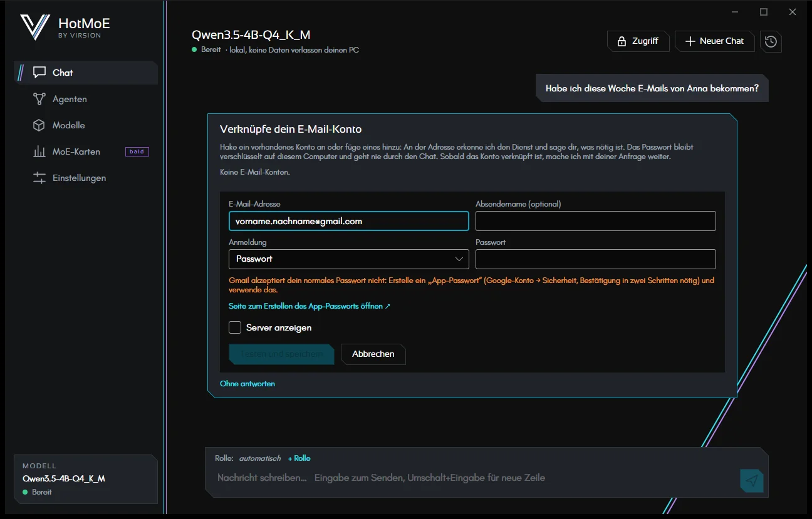Open Einstellungen sliders icon

(x=39, y=178)
